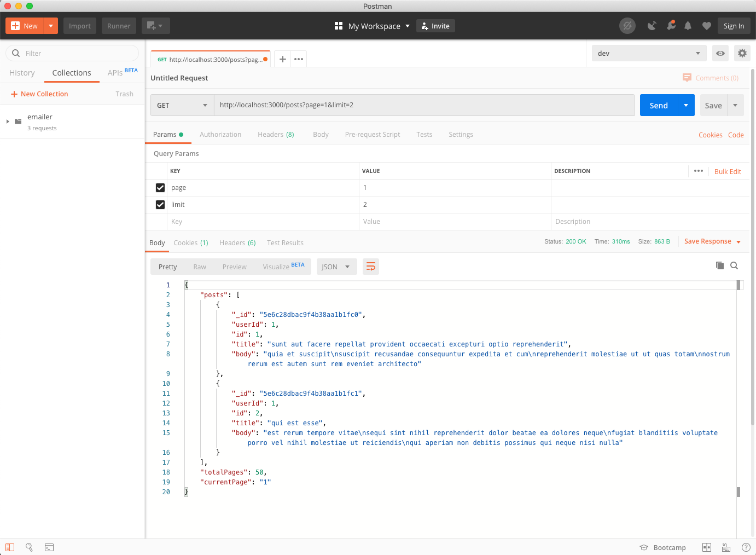This screenshot has height=555, width=756.
Task: Switch response view to Visualize
Action: (x=283, y=267)
